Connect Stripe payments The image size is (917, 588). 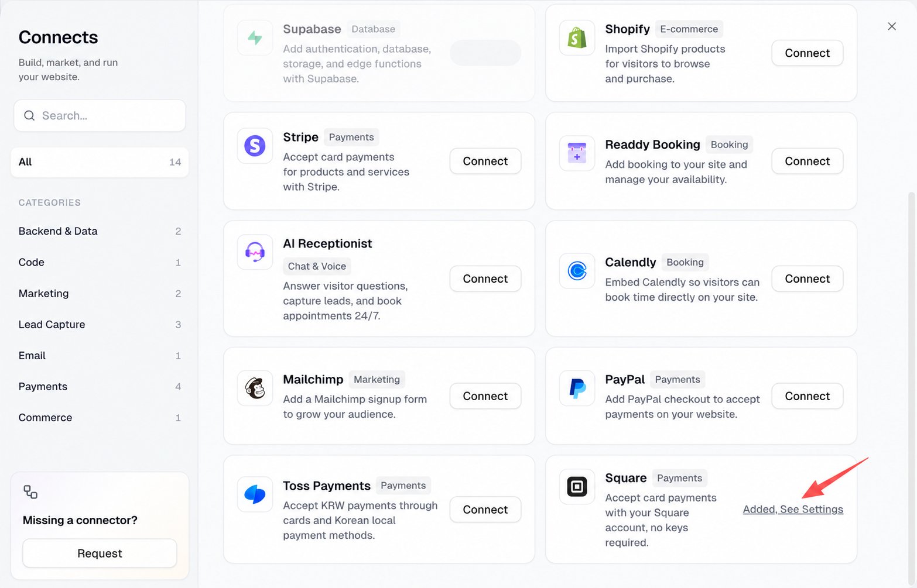(485, 161)
